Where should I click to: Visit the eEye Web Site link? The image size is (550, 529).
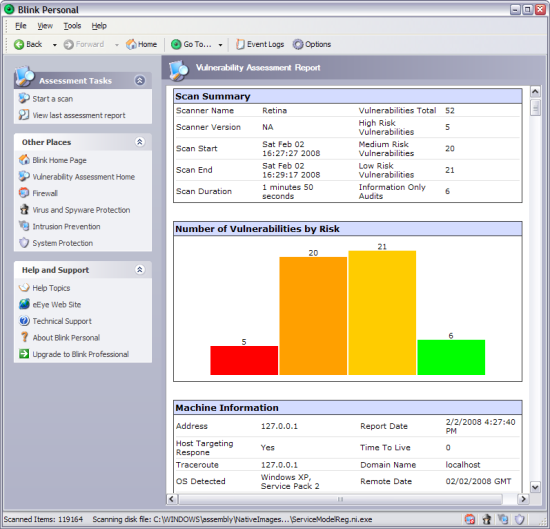pyautogui.click(x=57, y=304)
